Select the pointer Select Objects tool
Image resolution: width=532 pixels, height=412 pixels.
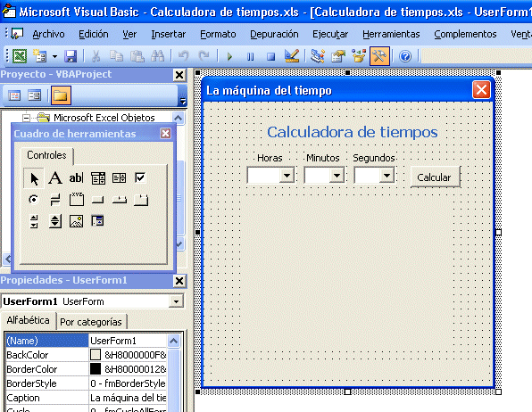coord(34,178)
